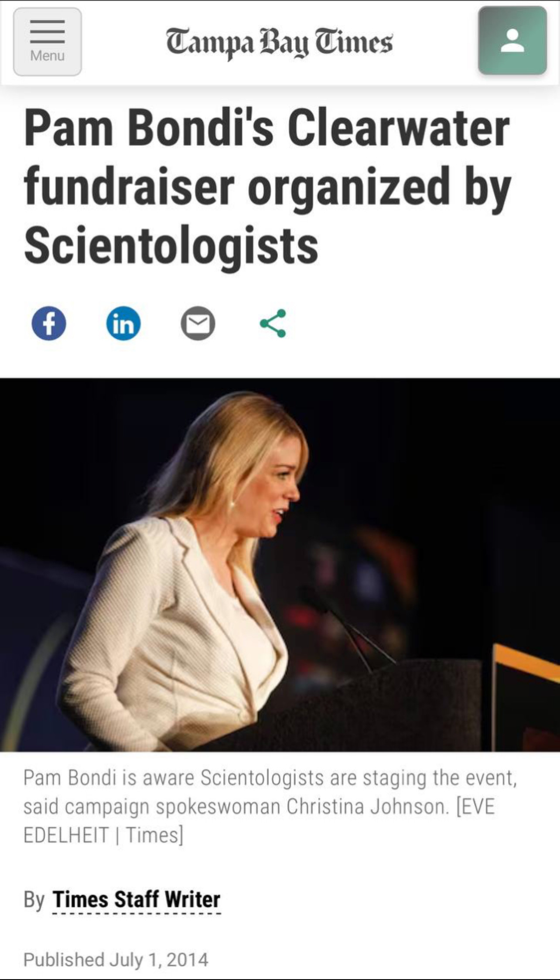Tap the 'By' label before the author name
Image resolution: width=560 pixels, height=980 pixels.
click(x=34, y=900)
